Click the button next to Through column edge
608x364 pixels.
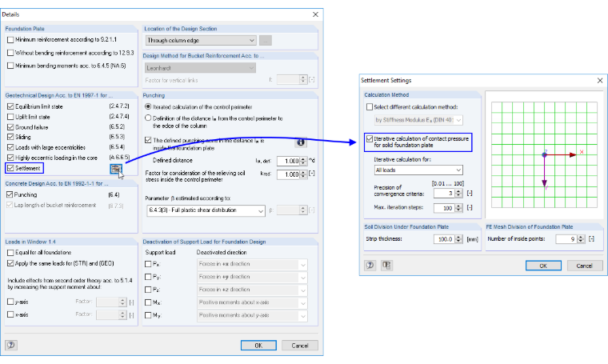coord(266,40)
